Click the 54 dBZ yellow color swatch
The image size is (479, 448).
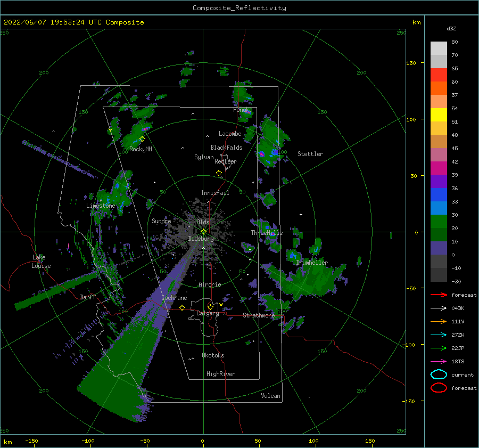439,115
